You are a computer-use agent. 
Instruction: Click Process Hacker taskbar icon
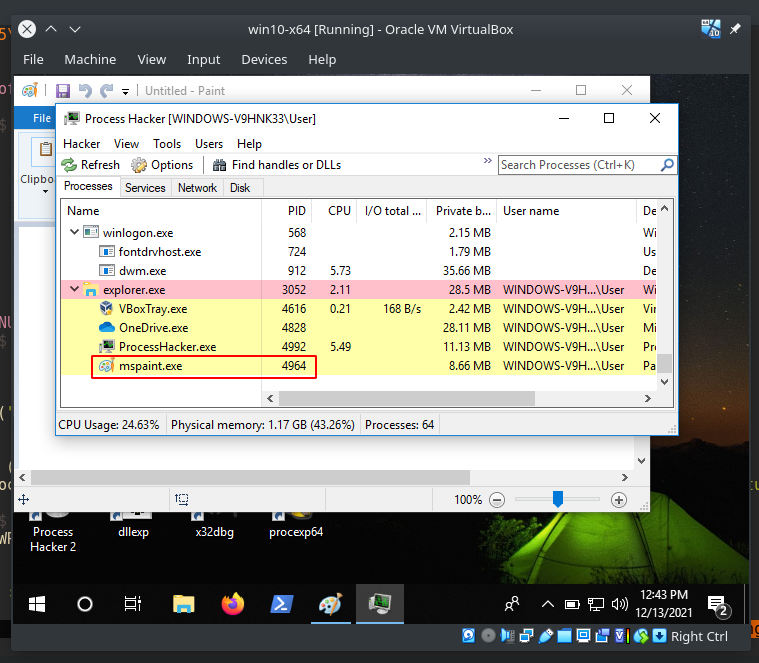pos(380,604)
